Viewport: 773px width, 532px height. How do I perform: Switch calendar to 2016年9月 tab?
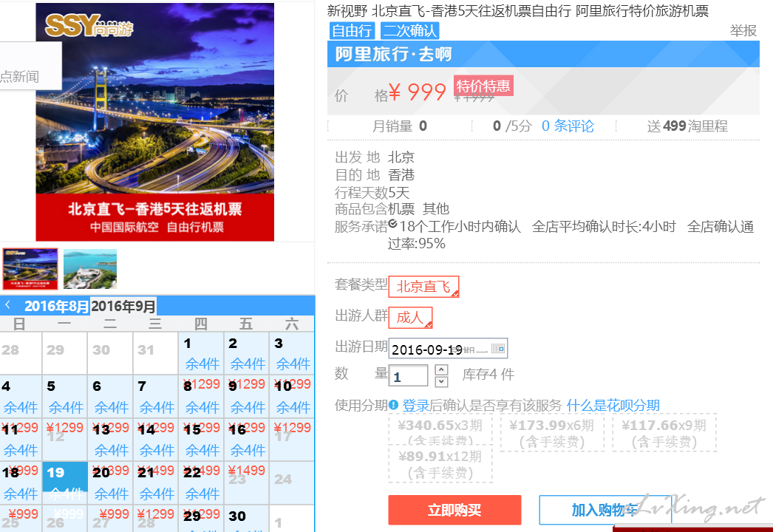pos(123,306)
